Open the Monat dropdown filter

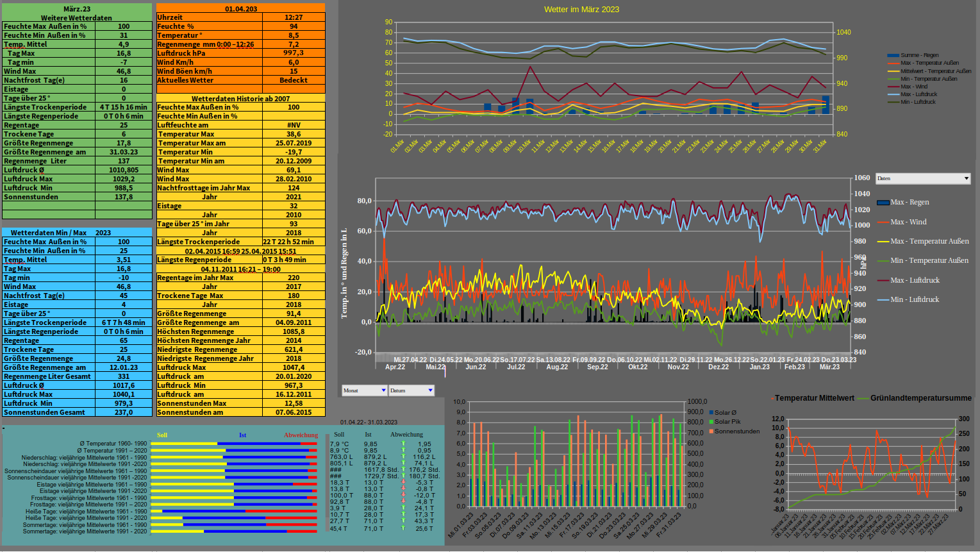[365, 390]
